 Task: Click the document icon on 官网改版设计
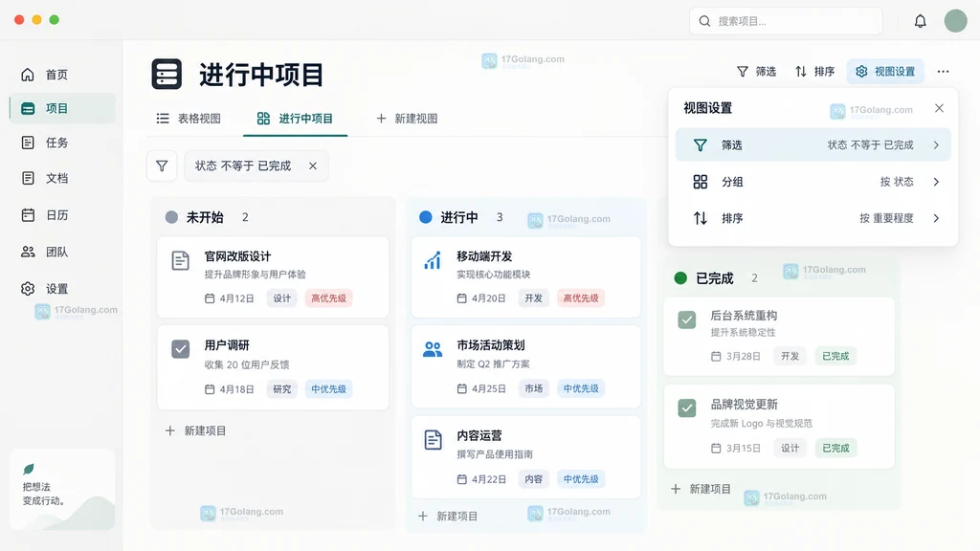tap(181, 260)
